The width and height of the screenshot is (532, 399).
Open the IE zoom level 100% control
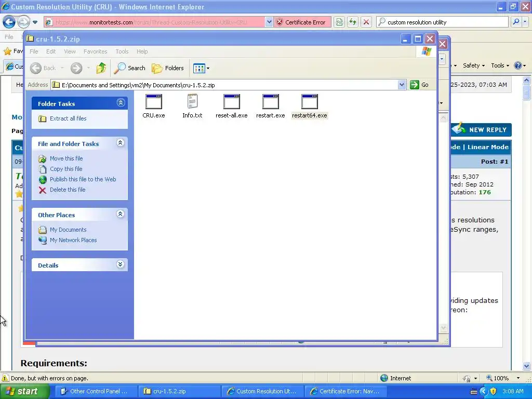pos(503,378)
